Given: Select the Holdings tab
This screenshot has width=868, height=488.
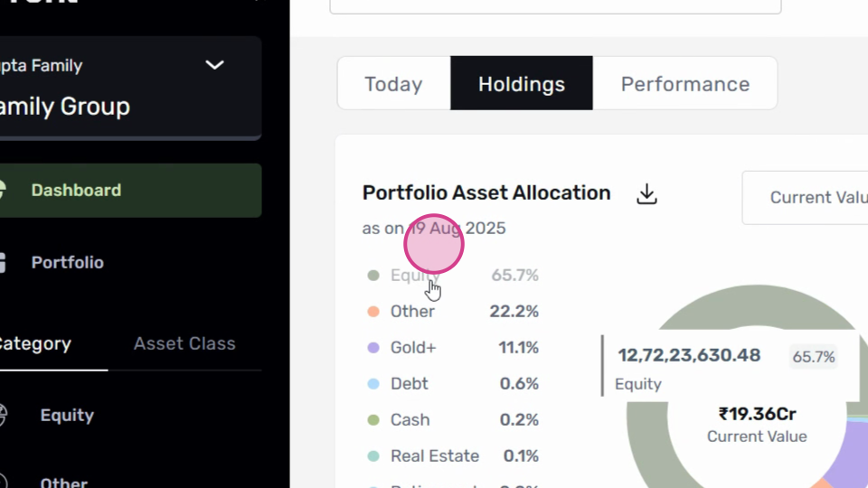Looking at the screenshot, I should (522, 83).
